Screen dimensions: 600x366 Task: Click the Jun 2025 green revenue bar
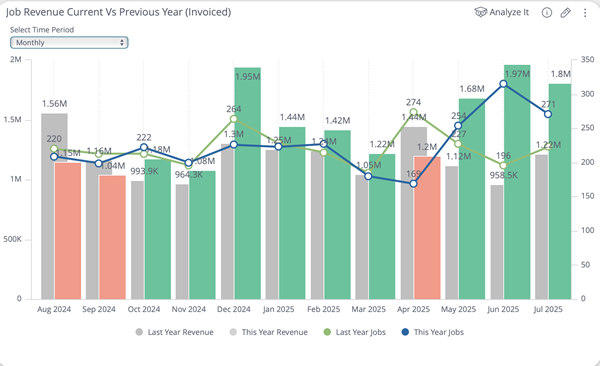click(517, 182)
